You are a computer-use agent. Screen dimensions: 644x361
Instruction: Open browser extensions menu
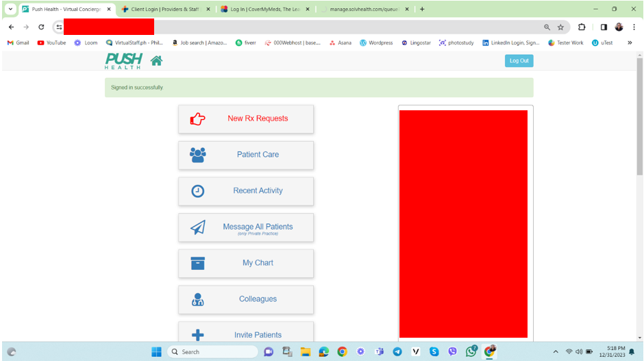pos(582,27)
